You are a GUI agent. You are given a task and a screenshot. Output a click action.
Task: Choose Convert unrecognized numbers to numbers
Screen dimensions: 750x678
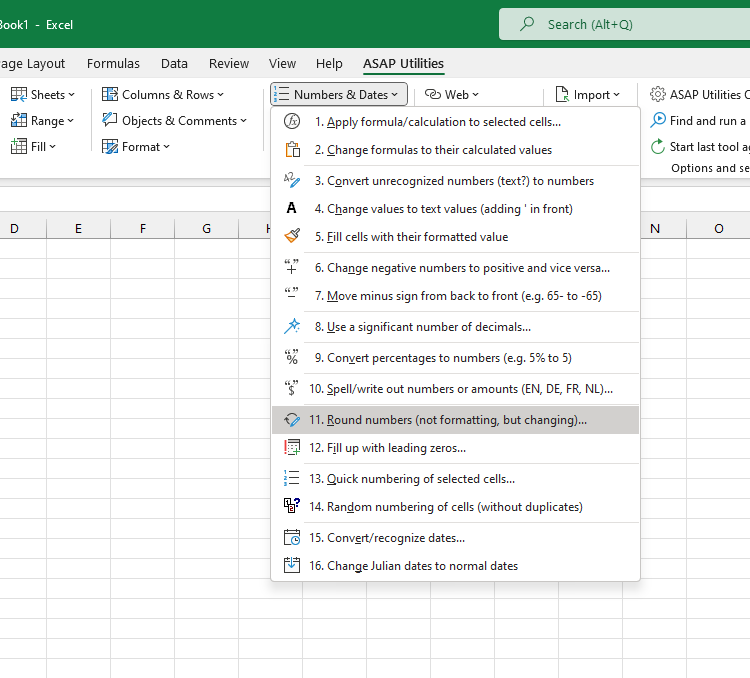pos(455,181)
